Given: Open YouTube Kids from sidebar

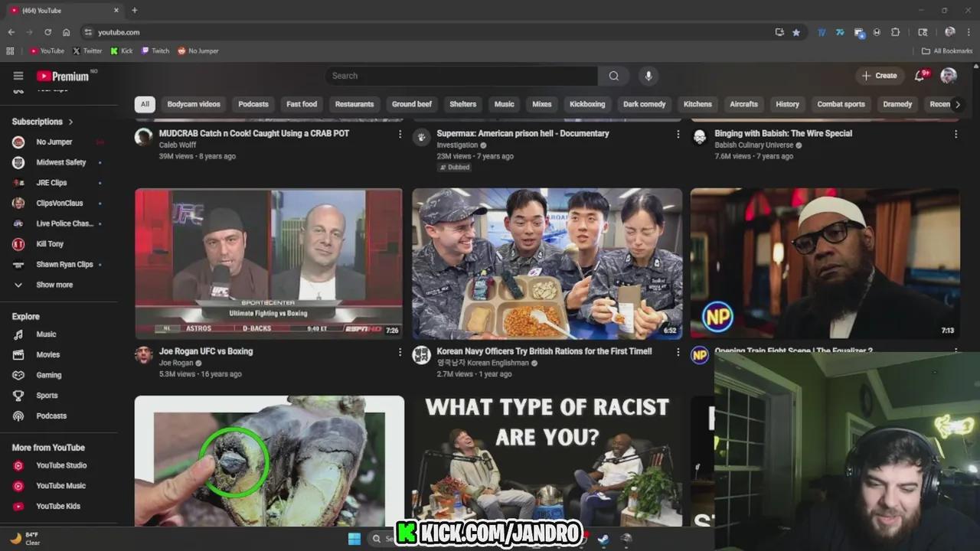Looking at the screenshot, I should (59, 506).
